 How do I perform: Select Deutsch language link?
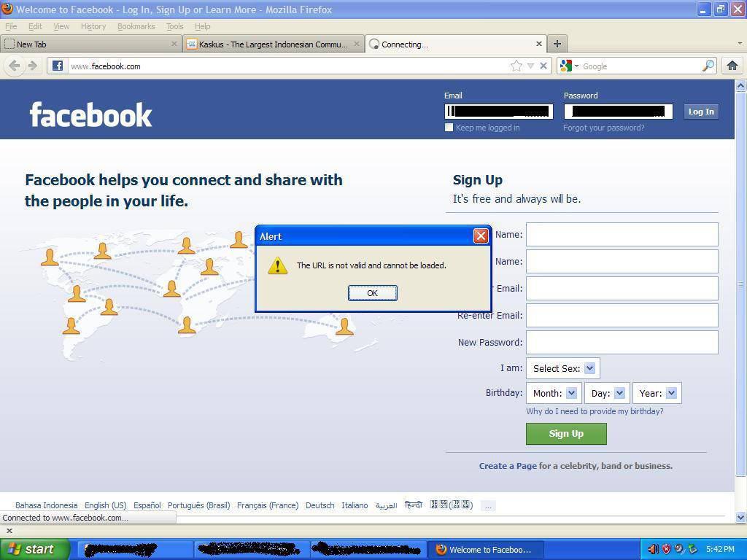coord(320,505)
